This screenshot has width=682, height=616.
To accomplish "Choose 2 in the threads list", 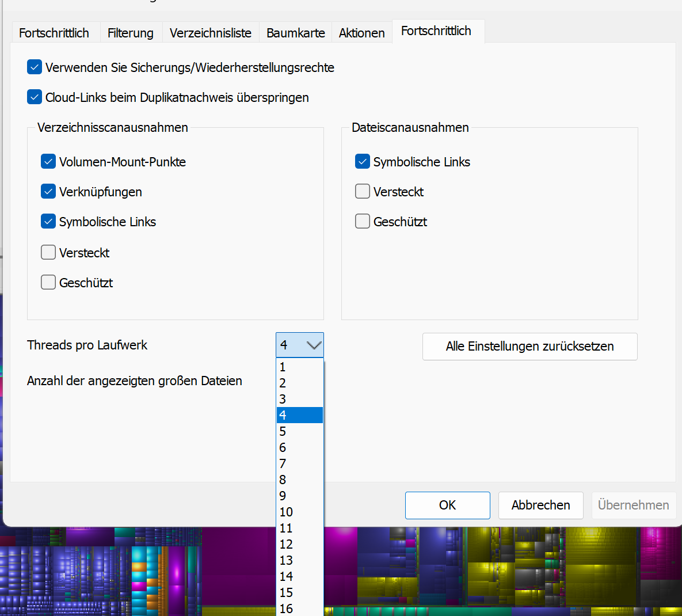I will point(300,383).
